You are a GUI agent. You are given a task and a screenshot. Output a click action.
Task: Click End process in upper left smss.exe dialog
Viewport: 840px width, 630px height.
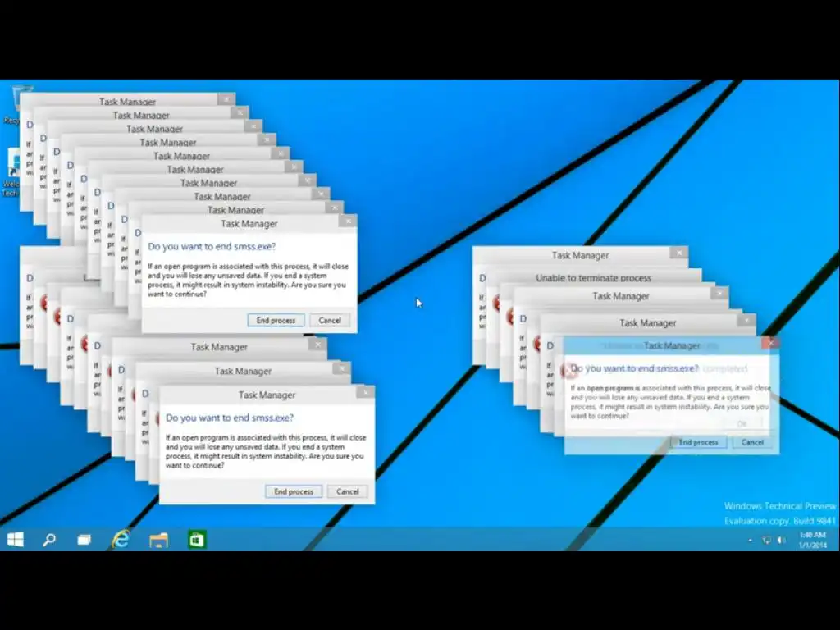pos(276,321)
